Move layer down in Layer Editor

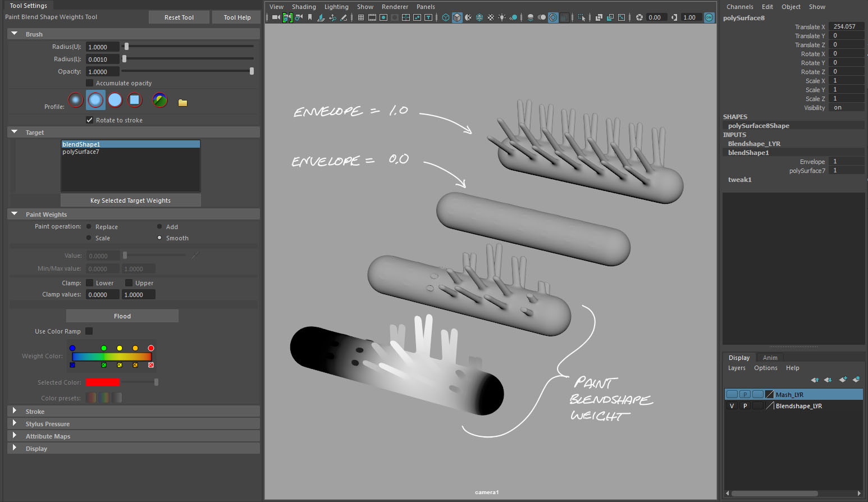pos(828,380)
